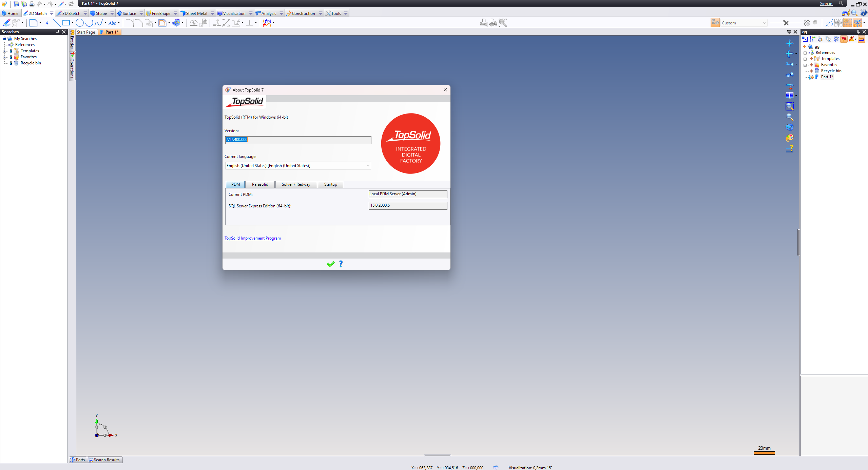This screenshot has height=470, width=868.
Task: Click the Current PDM field
Action: coord(408,194)
